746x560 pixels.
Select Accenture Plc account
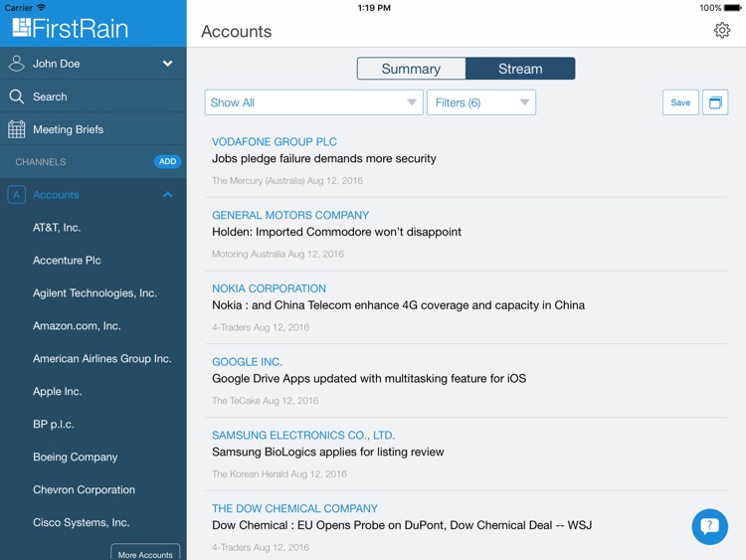coord(67,261)
